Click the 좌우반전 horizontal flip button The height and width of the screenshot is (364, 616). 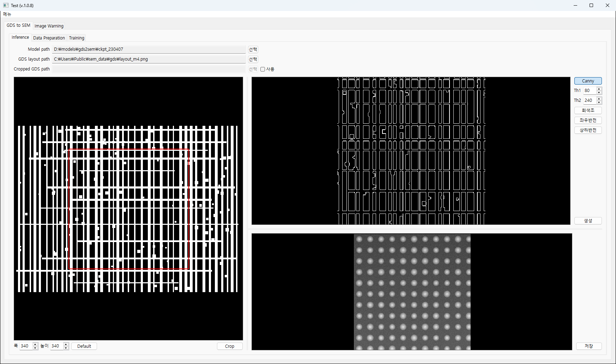tap(588, 120)
